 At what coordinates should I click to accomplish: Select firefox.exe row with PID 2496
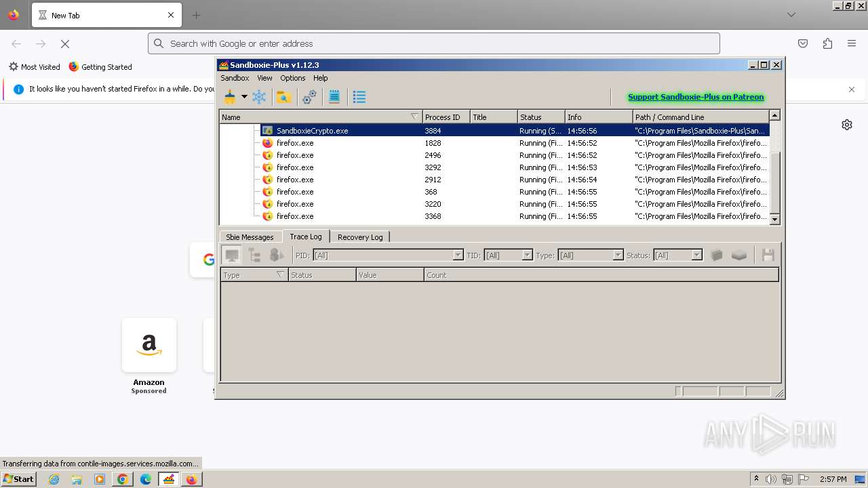[x=494, y=155]
